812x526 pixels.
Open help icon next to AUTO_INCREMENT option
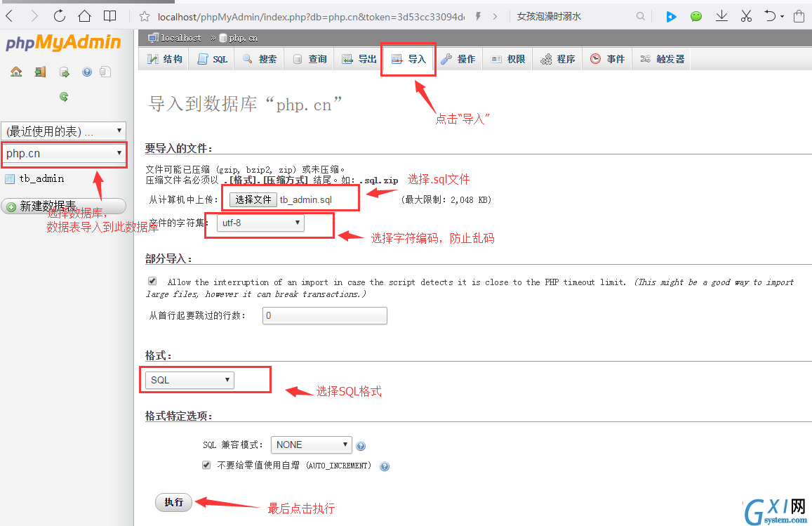pyautogui.click(x=385, y=466)
